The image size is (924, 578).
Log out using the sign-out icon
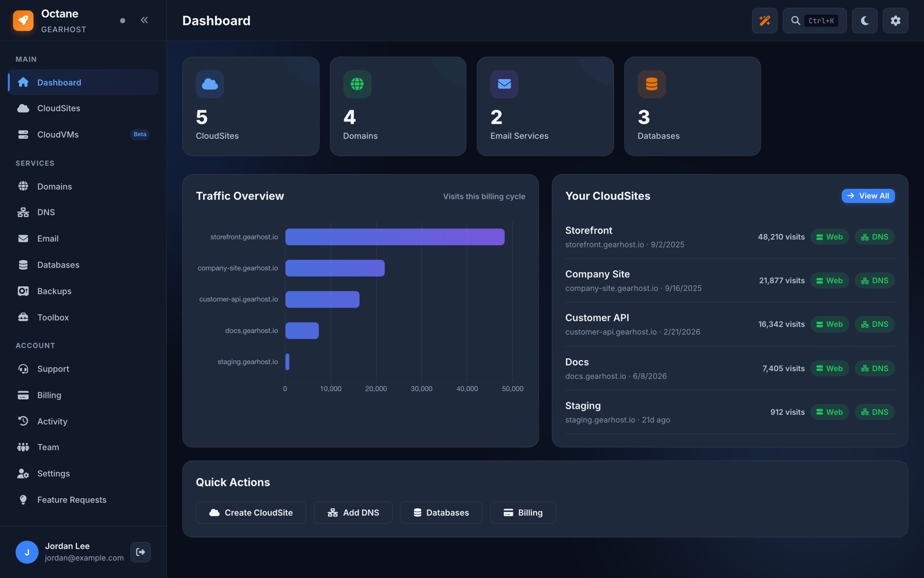[140, 552]
